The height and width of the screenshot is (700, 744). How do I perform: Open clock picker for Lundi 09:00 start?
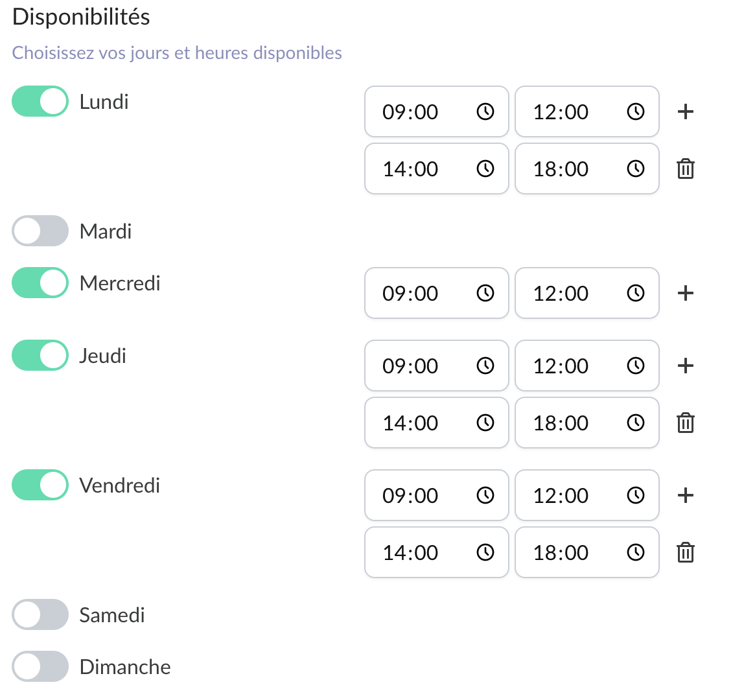coord(485,112)
